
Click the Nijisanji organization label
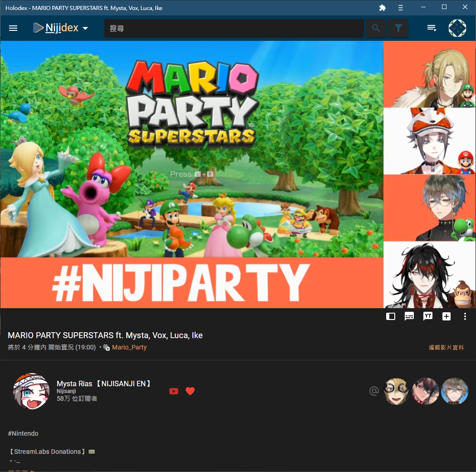pyautogui.click(x=66, y=391)
